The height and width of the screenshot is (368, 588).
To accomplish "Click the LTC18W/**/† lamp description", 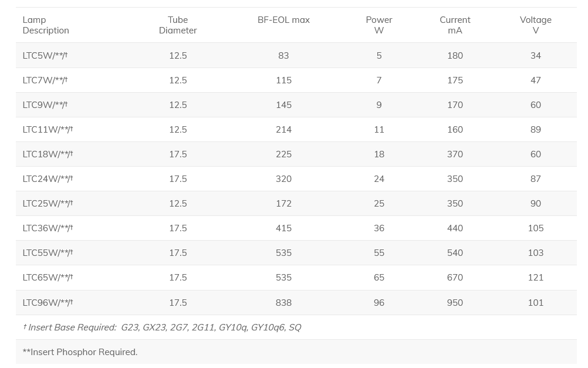I will tap(48, 154).
